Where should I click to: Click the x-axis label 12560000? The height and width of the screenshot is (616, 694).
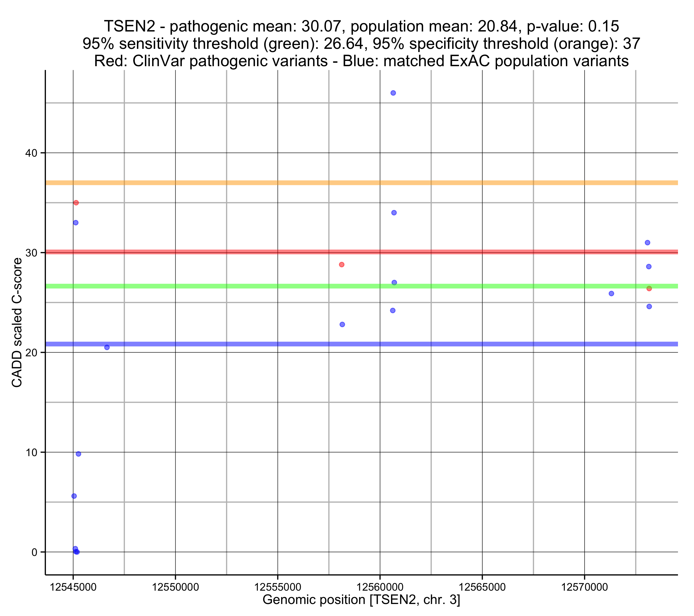(380, 587)
